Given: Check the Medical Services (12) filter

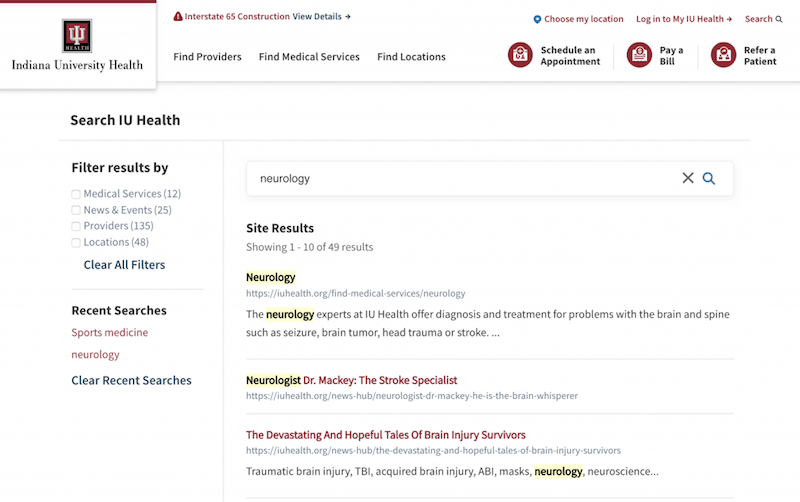Looking at the screenshot, I should click(76, 194).
